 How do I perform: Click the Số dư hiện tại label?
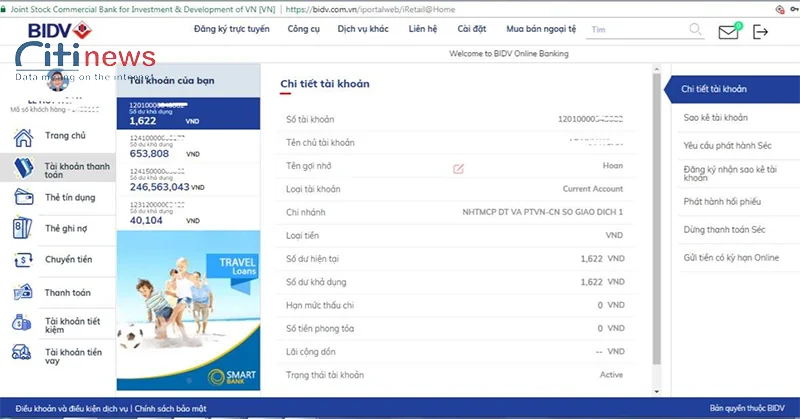[312, 259]
